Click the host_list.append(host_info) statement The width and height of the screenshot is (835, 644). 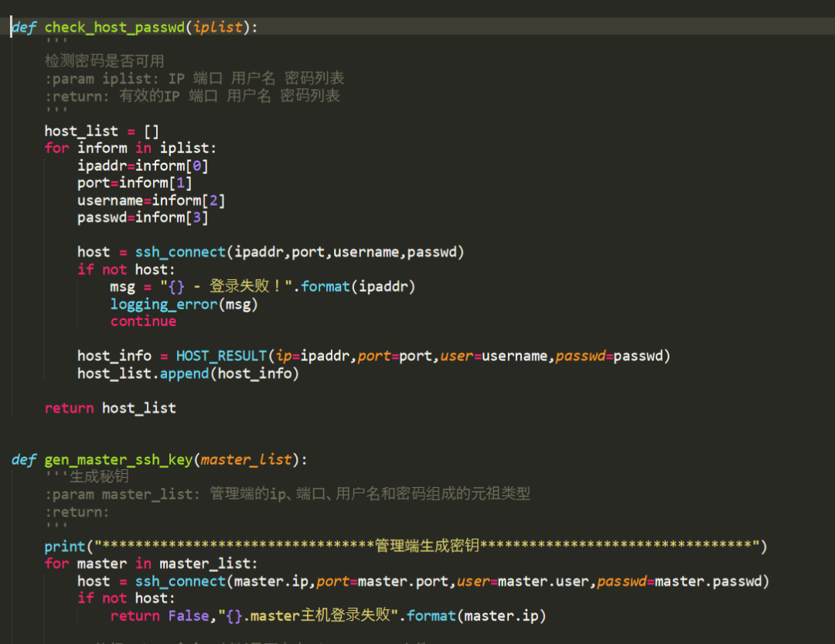(x=188, y=373)
